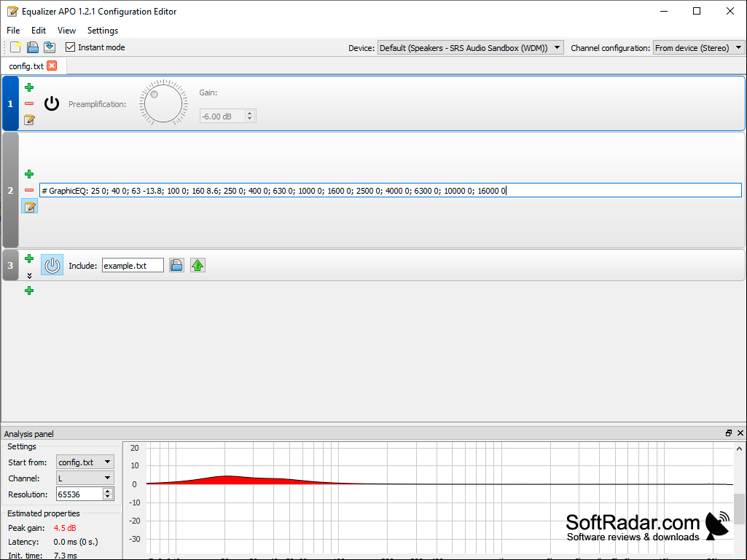Screen dimensions: 747x560
Task: Float the Analysis panel
Action: tap(729, 433)
